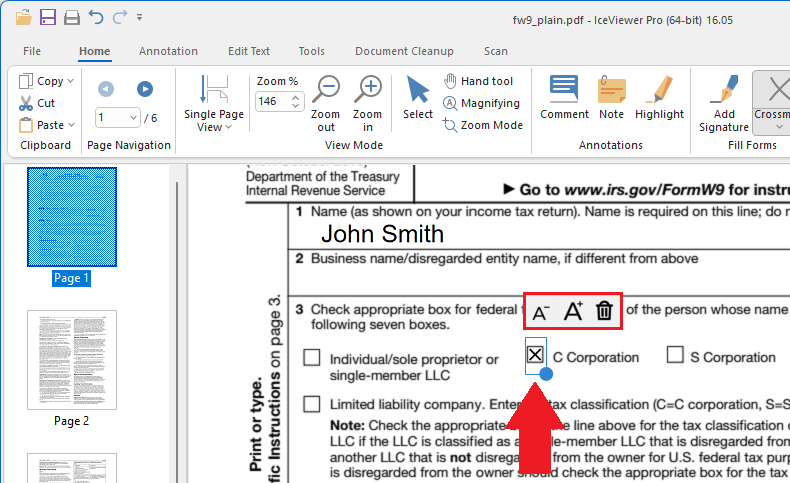The height and width of the screenshot is (483, 790).
Task: Increase zoom percent with stepper up arrow
Action: (296, 97)
